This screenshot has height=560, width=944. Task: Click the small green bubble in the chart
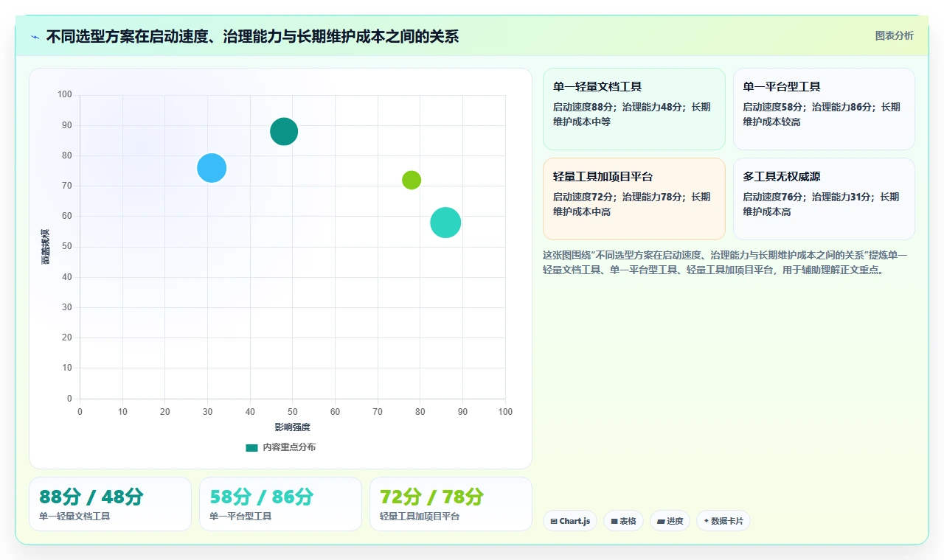point(412,180)
